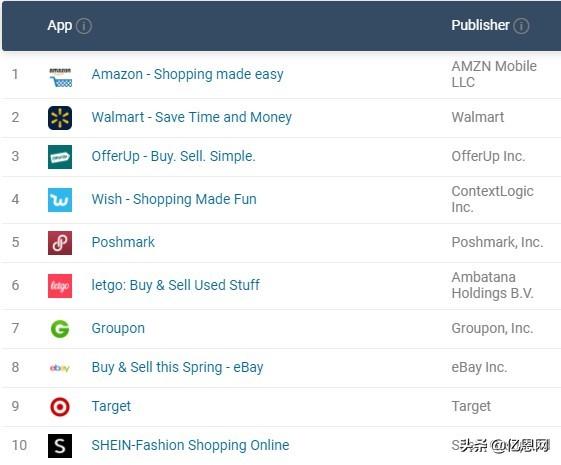Screen dimensions: 561x465
Task: Click the eBay logo icon
Action: (x=60, y=368)
